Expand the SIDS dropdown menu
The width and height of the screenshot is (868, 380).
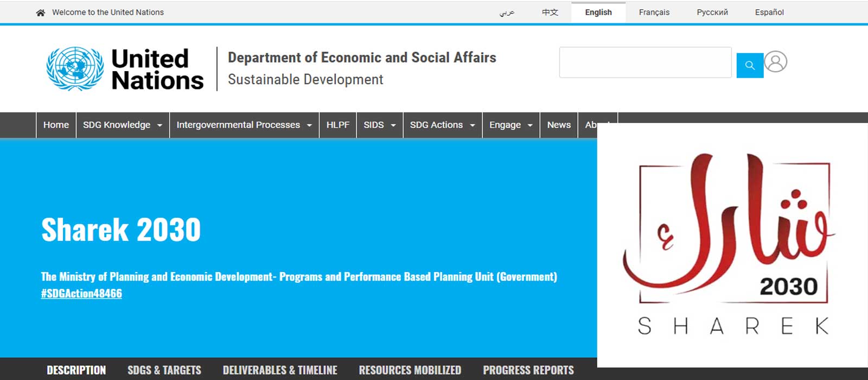pos(380,125)
